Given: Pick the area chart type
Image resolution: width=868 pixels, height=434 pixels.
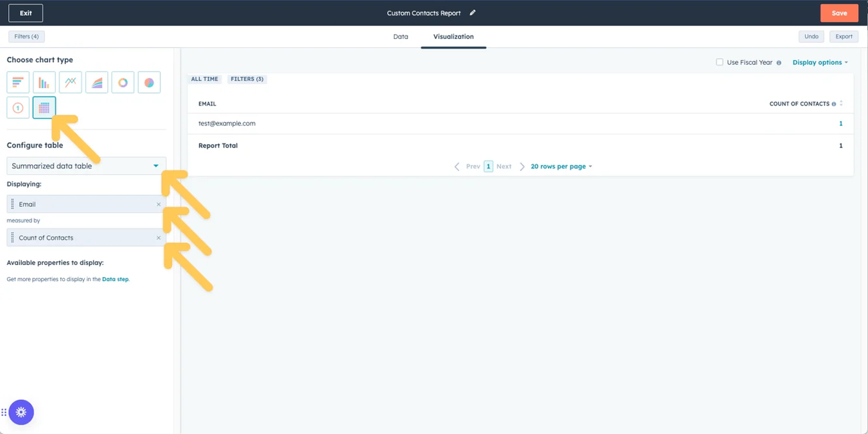Looking at the screenshot, I should pos(96,82).
